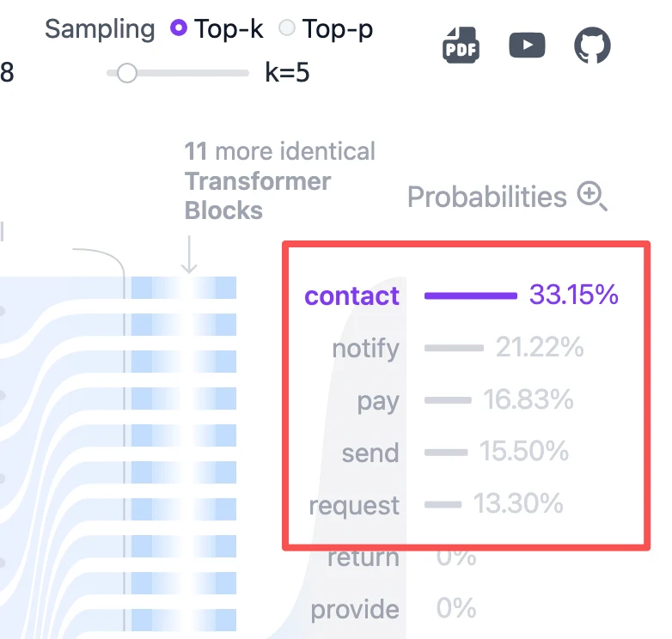
Task: Expand the Probabilities panel label
Action: [487, 197]
